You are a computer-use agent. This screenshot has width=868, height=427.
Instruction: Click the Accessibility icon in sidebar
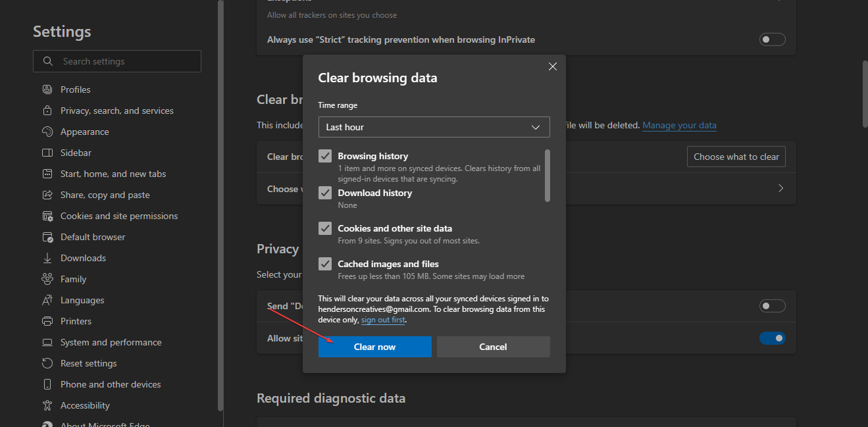click(x=47, y=405)
